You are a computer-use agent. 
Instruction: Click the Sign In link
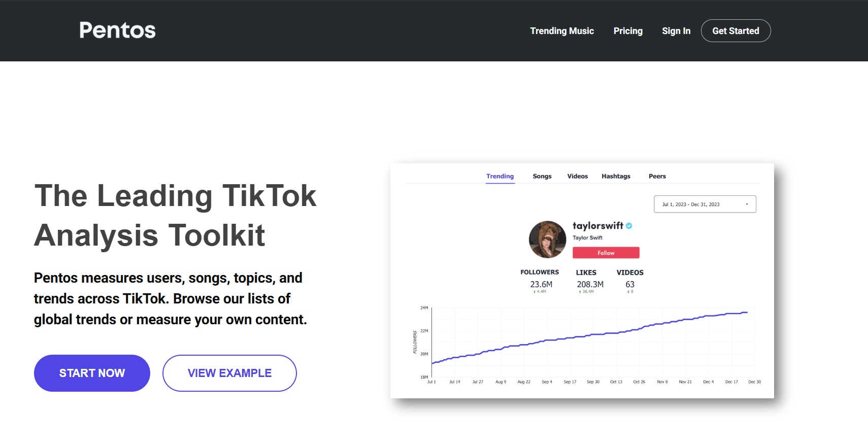click(676, 31)
